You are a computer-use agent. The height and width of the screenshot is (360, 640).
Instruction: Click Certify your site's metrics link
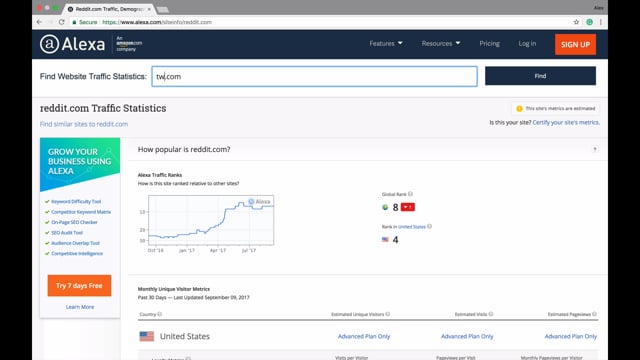tap(566, 122)
